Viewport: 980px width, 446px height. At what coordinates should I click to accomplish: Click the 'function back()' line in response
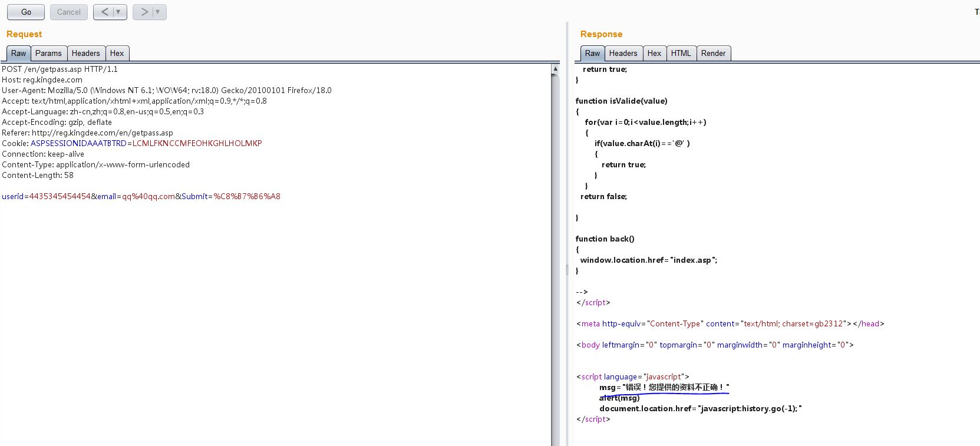coord(605,239)
